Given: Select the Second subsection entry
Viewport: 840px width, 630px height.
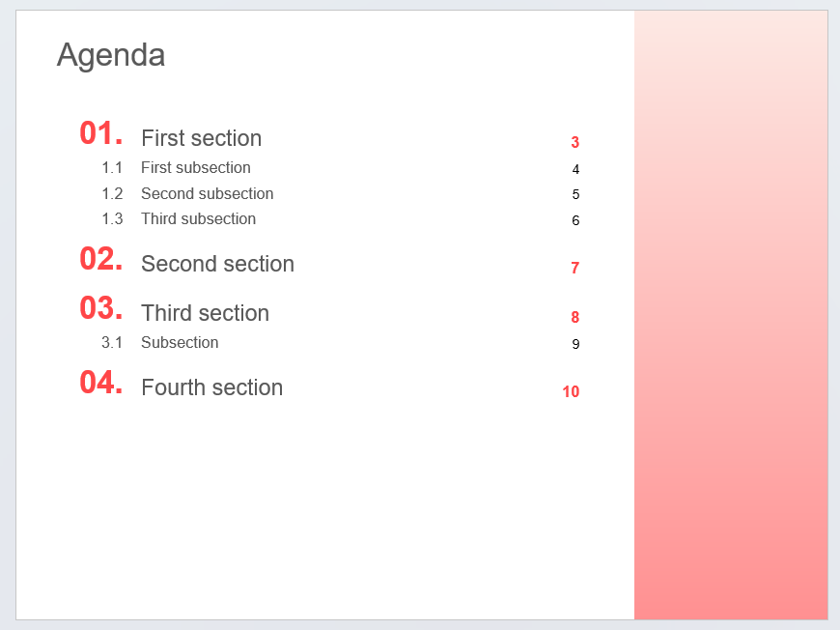Looking at the screenshot, I should 208,193.
